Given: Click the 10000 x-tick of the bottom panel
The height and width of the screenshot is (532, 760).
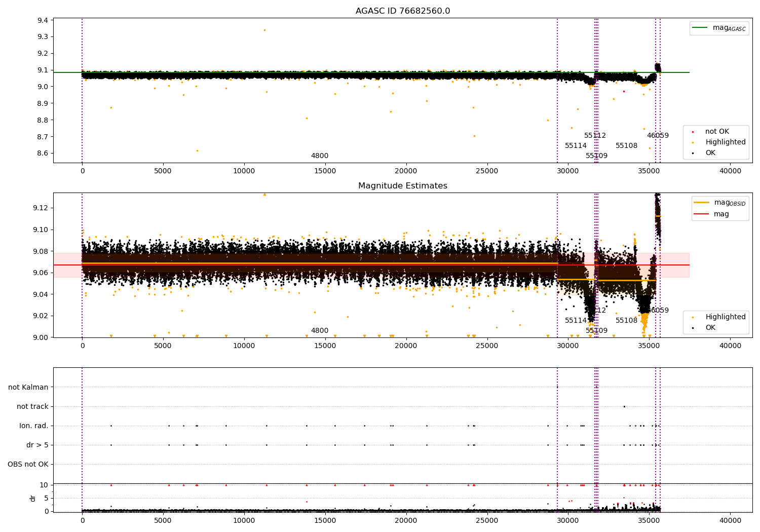Looking at the screenshot, I should coord(244,521).
